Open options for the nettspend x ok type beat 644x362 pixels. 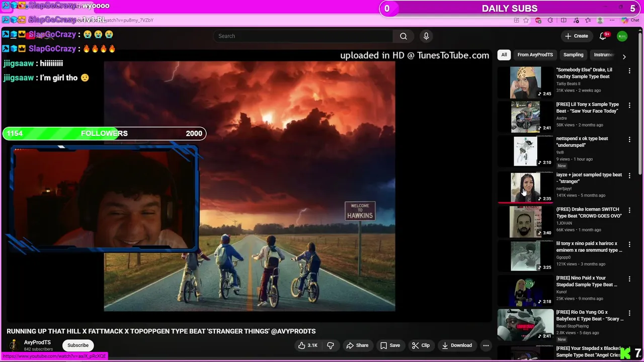tap(629, 139)
